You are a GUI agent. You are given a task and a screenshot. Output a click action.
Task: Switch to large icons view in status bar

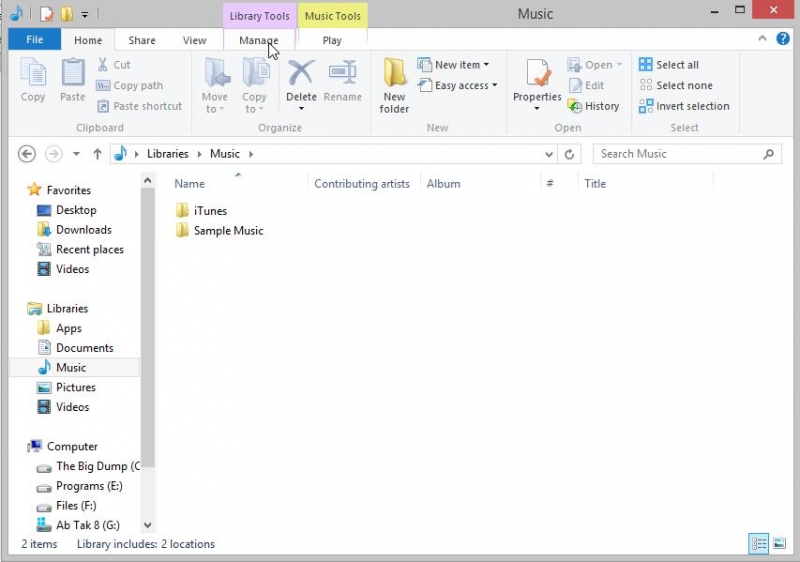pyautogui.click(x=780, y=543)
